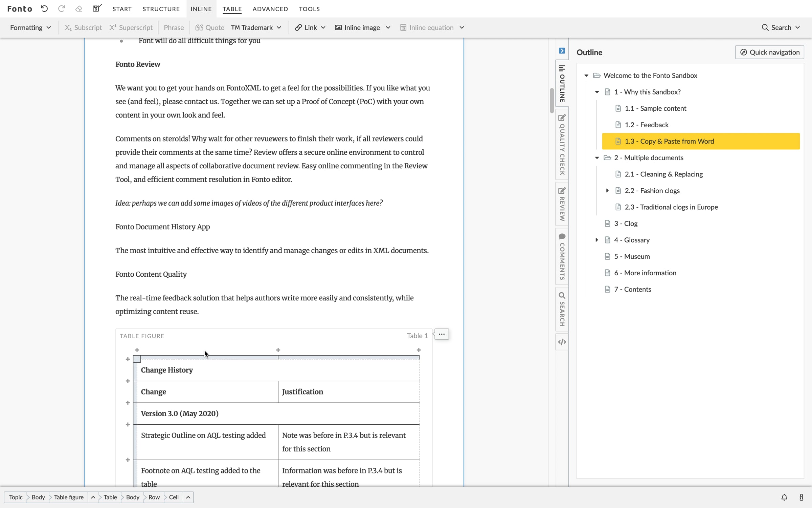Open the Comments sidebar panel
Viewport: 812px width, 508px height.
[562, 256]
